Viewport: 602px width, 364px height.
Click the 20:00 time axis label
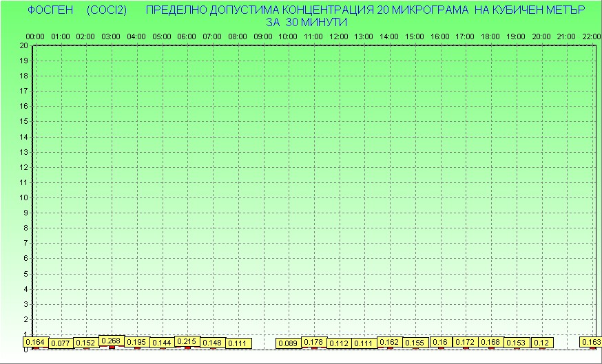(x=541, y=37)
